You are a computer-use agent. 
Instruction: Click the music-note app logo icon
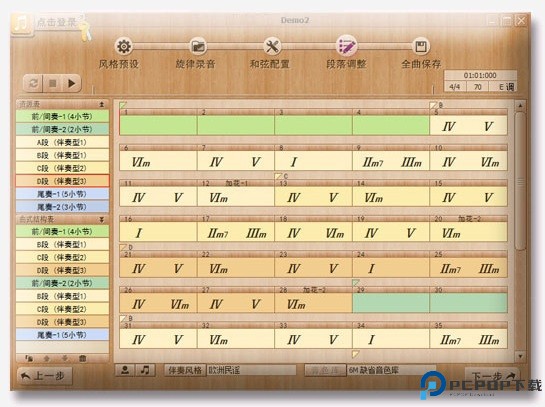22,23
